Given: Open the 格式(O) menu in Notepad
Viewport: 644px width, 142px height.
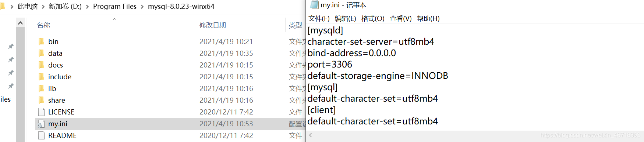Looking at the screenshot, I should tap(373, 18).
